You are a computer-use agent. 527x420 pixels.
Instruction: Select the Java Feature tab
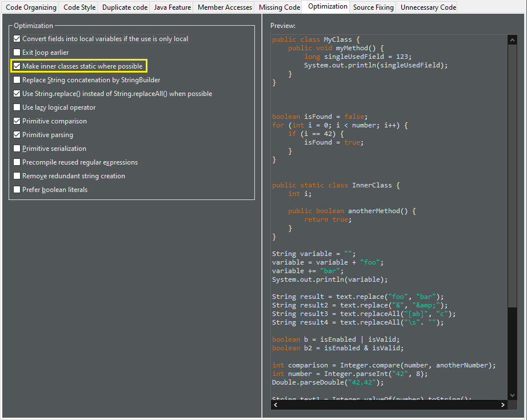173,7
